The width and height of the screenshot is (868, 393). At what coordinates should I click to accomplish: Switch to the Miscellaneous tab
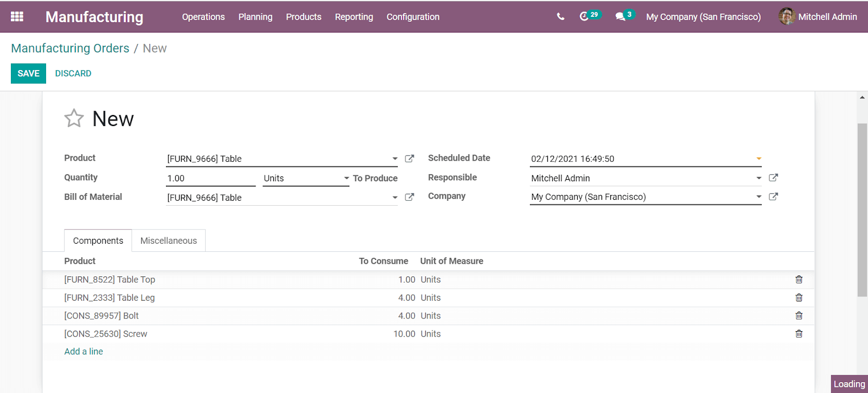(169, 240)
